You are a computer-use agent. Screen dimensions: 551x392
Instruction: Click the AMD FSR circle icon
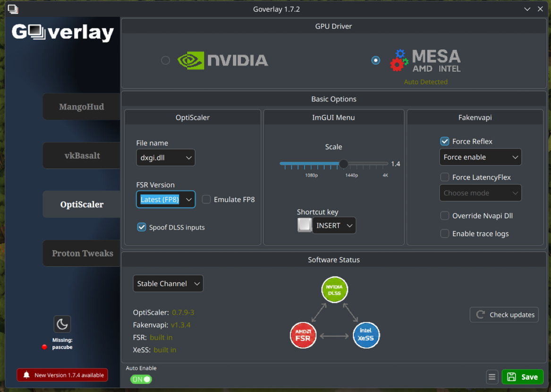click(x=303, y=335)
